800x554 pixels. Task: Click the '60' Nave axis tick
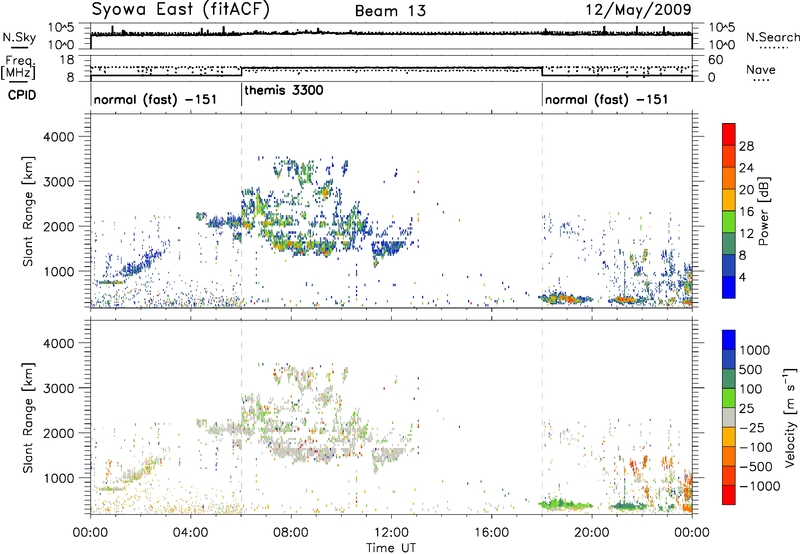[716, 60]
